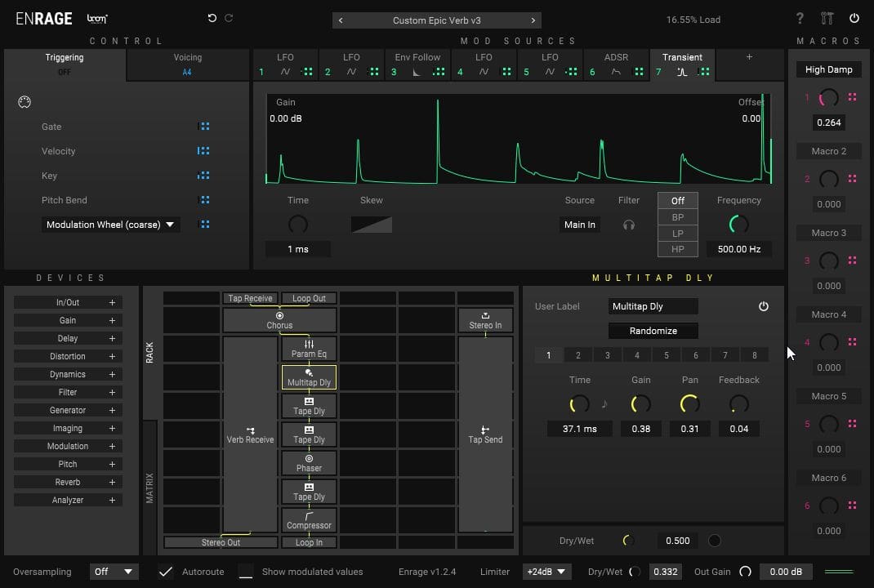The image size is (874, 588).
Task: Add a new mod source with plus
Action: click(x=749, y=57)
